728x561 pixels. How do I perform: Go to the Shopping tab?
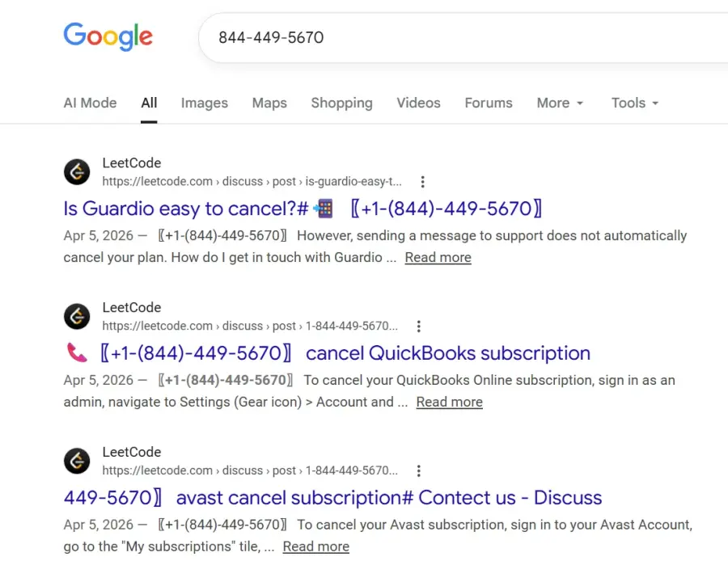(341, 103)
